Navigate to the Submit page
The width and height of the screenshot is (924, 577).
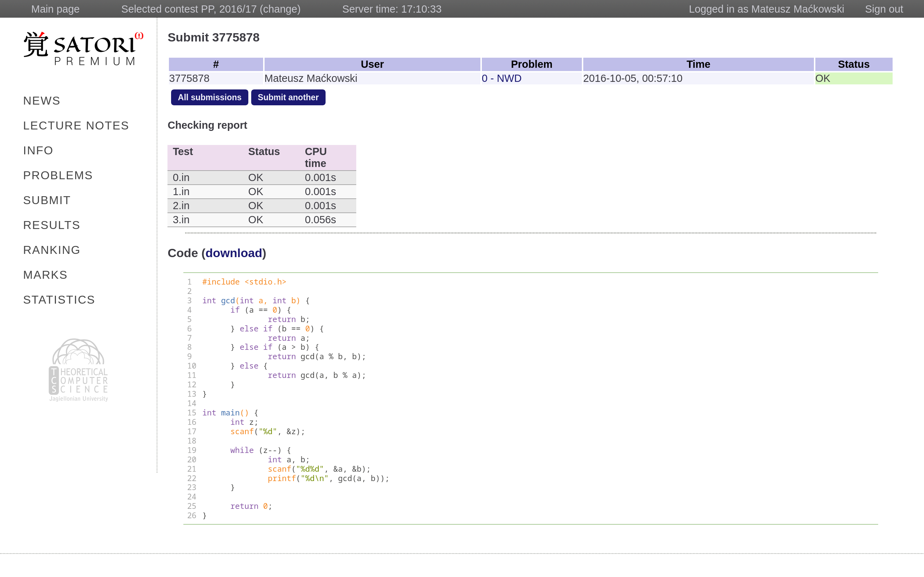click(47, 201)
